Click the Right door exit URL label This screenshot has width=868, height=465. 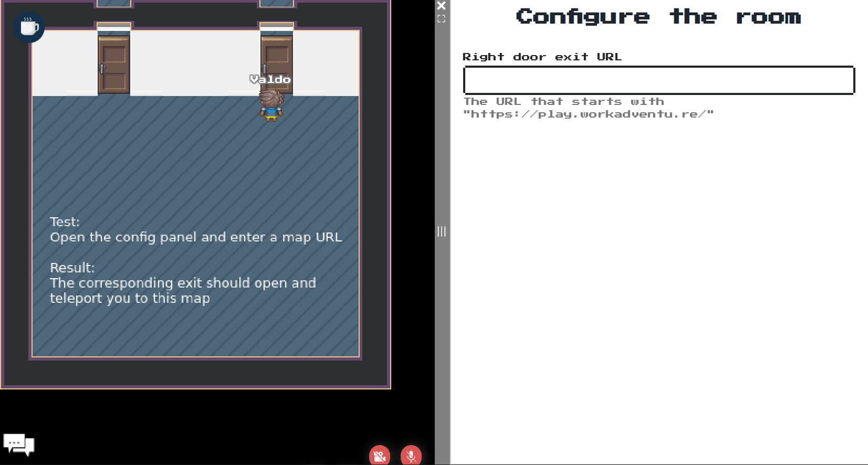coord(542,57)
